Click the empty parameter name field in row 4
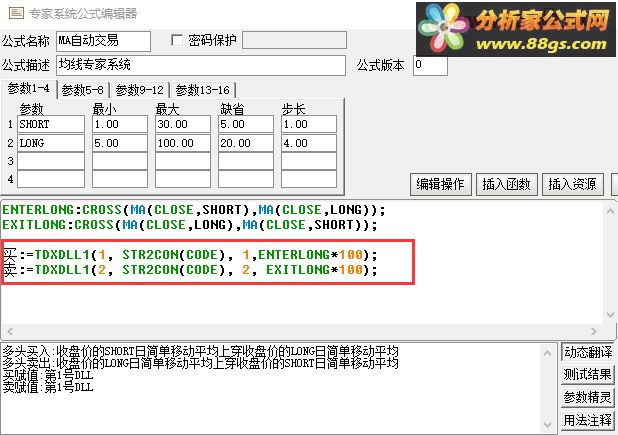Viewport: 618px width, 435px height. [x=51, y=179]
